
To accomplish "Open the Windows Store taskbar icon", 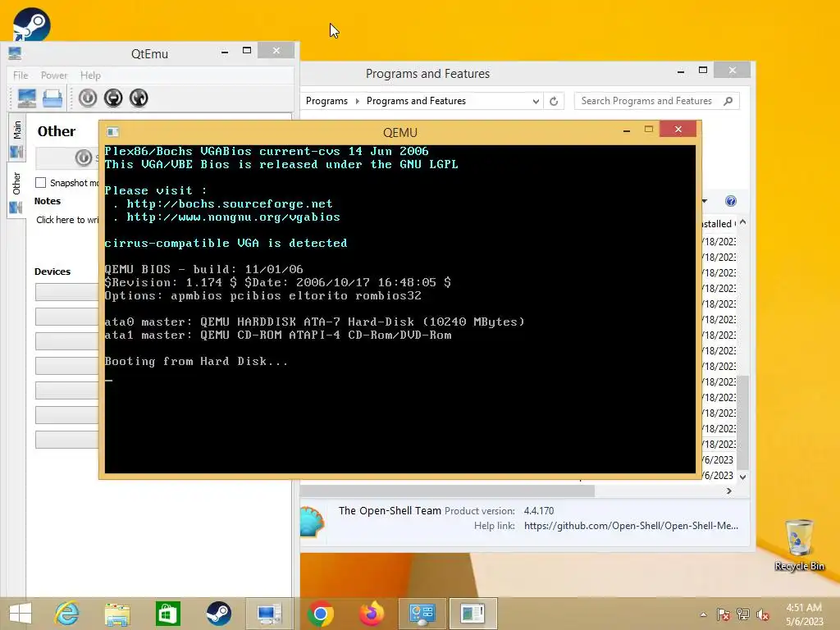I will pos(167,614).
